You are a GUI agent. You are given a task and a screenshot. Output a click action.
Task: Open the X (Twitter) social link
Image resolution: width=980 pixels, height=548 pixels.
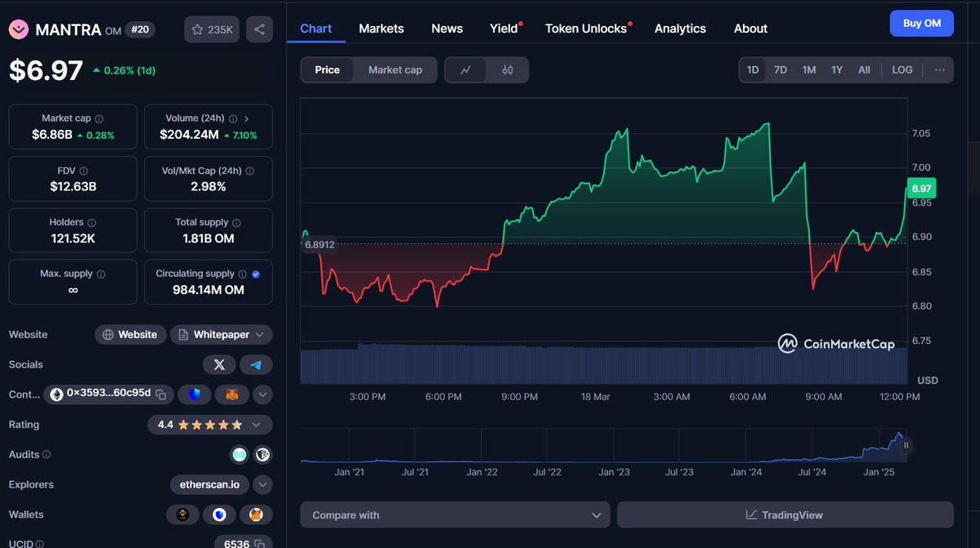[219, 364]
